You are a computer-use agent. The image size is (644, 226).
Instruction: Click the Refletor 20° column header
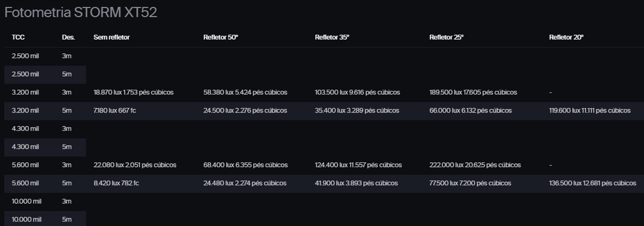[x=566, y=37]
